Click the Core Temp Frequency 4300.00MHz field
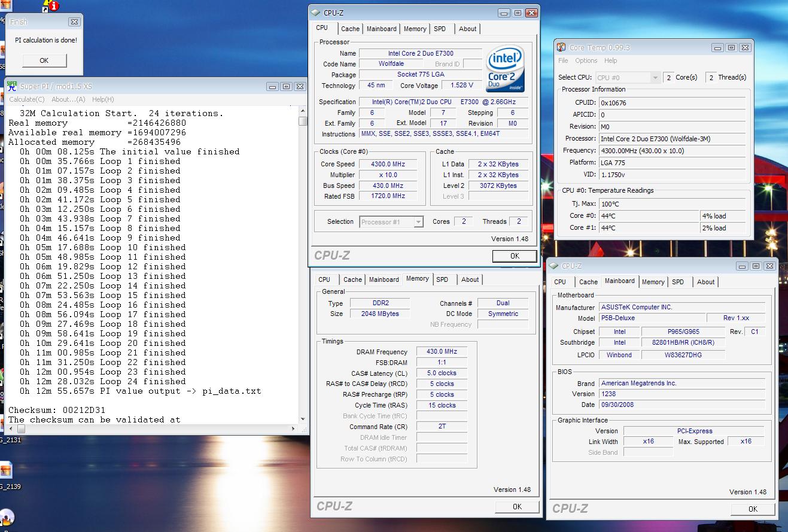This screenshot has height=532, width=788. [x=673, y=151]
